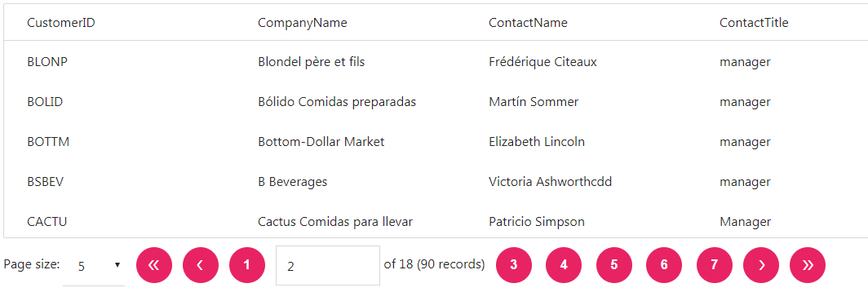Click the current page number input field
Image resolution: width=868 pixels, height=301 pixels.
pos(328,266)
